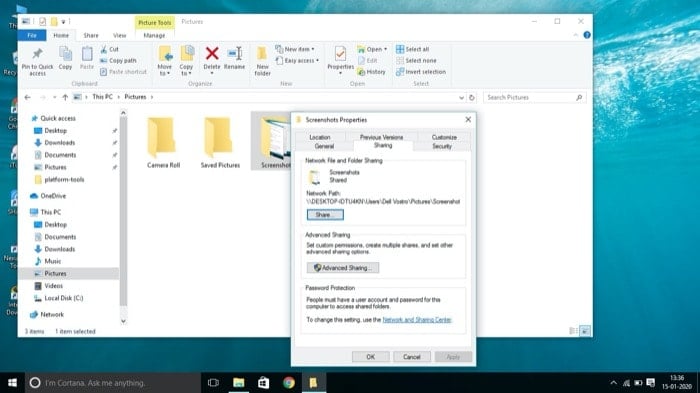
Task: Open the Manage Picture Tools tab
Action: click(x=154, y=35)
